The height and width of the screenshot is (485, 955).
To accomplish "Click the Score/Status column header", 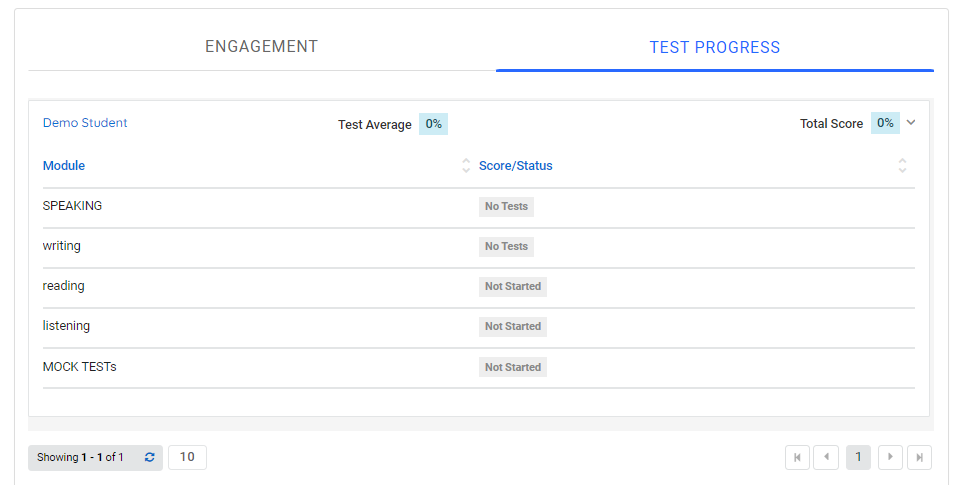I will (x=515, y=166).
